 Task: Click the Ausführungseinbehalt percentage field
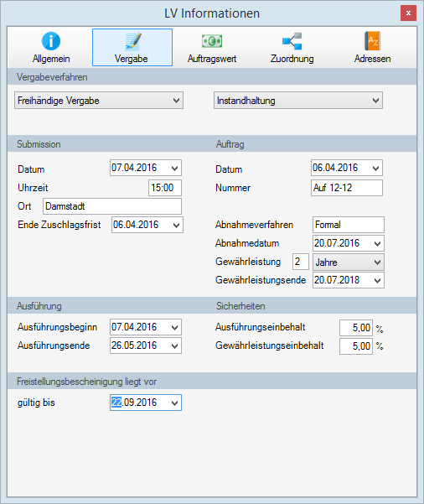(x=356, y=328)
